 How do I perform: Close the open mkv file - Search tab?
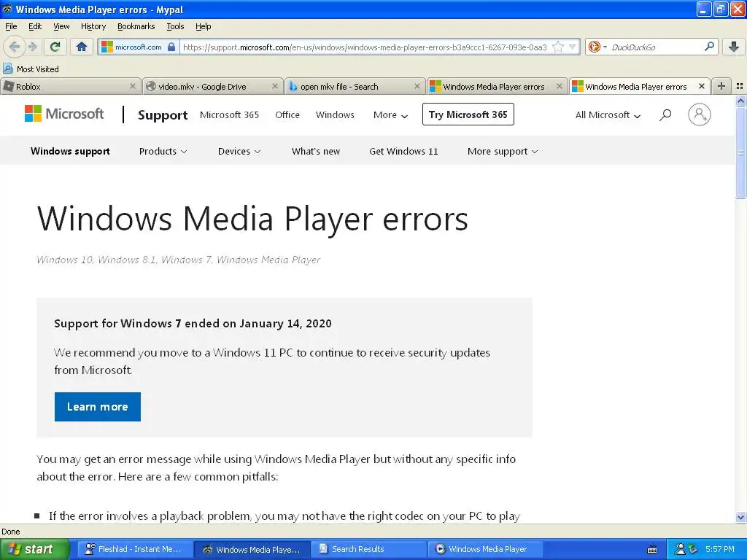417,86
